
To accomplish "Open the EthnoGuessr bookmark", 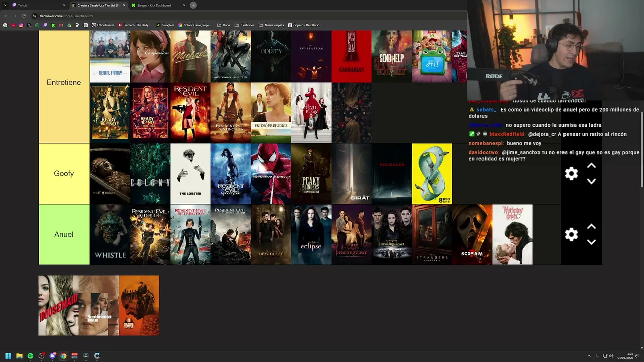I will pyautogui.click(x=103, y=25).
